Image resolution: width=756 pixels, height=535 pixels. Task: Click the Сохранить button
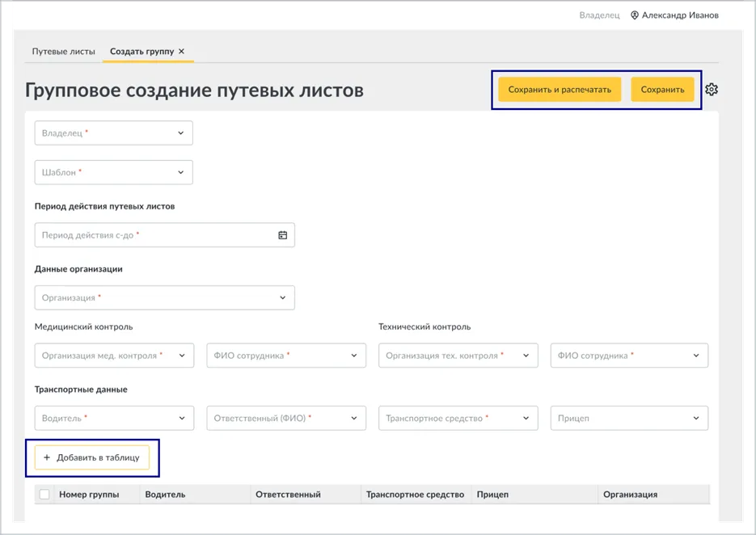click(662, 90)
